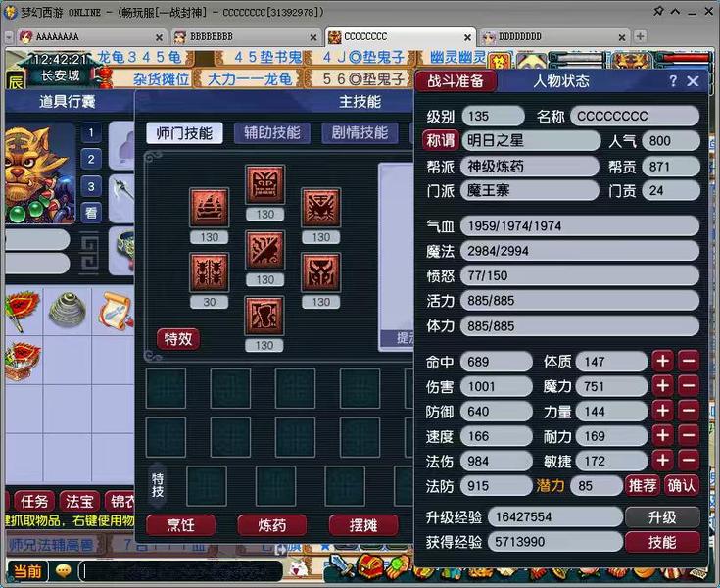Viewport: 720px width, 588px height.
Task: Click the 炼药 button
Action: 272,525
